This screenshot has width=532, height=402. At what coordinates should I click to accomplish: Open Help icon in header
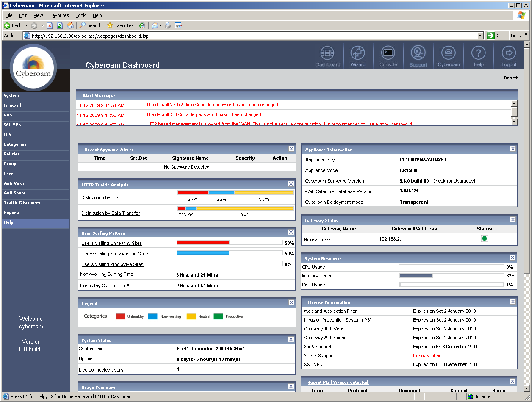479,56
